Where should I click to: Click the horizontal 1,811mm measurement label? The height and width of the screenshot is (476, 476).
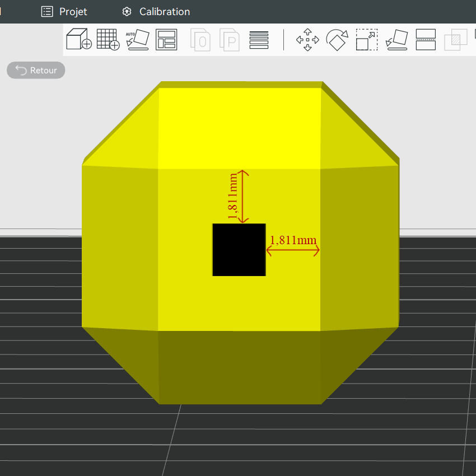(293, 240)
